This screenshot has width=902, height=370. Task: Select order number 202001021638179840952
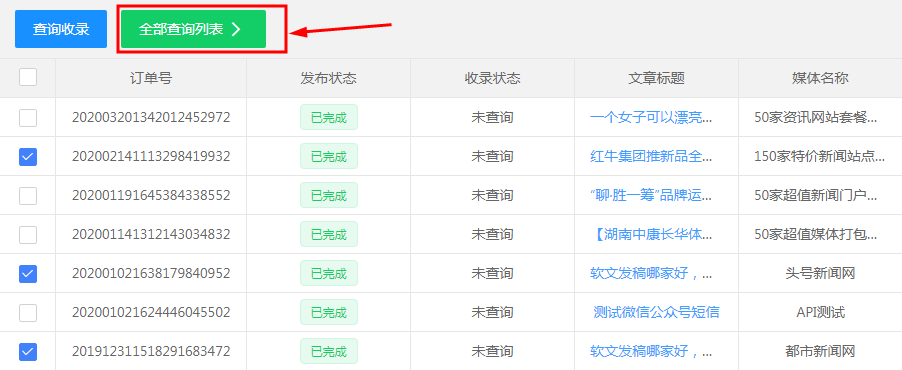[x=151, y=273]
